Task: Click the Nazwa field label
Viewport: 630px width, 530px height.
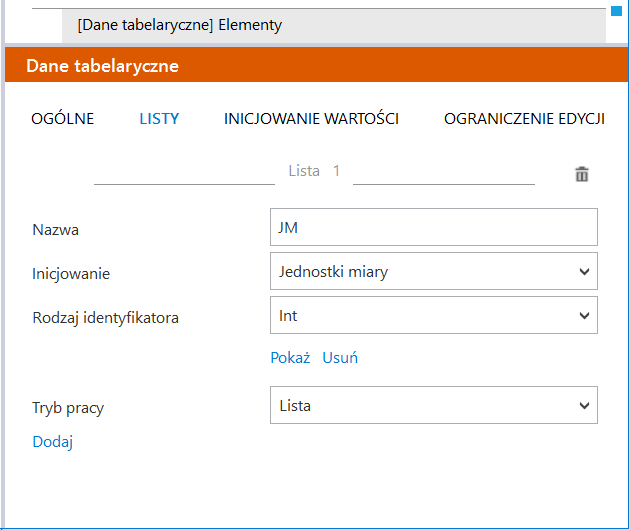Action: (56, 229)
